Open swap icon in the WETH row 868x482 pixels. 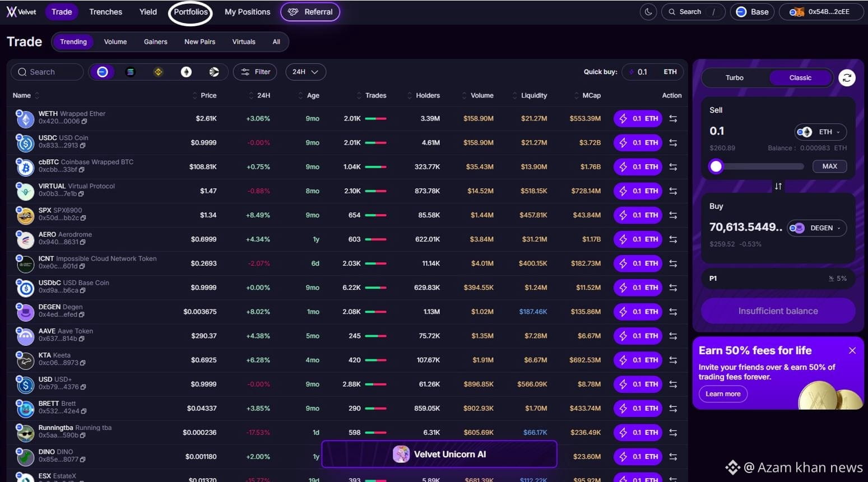point(673,119)
